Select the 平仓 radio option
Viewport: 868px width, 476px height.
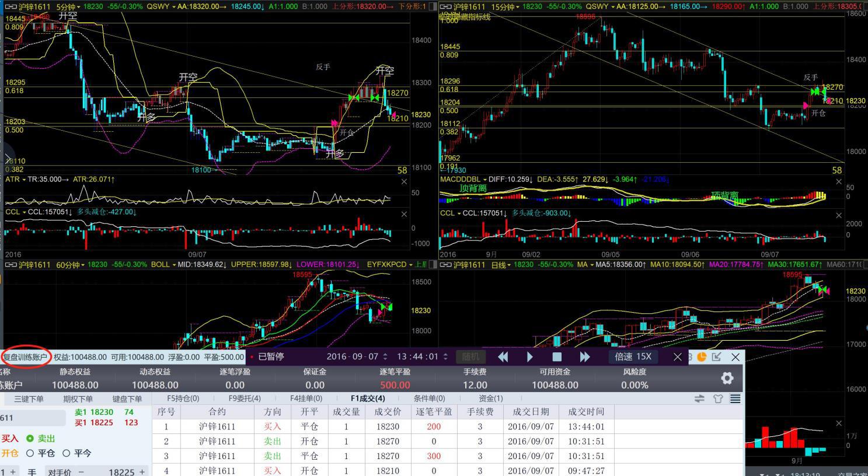click(30, 453)
